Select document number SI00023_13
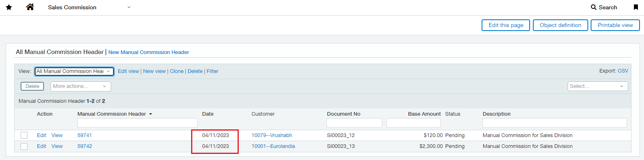Image resolution: width=644 pixels, height=160 pixels. click(x=341, y=146)
